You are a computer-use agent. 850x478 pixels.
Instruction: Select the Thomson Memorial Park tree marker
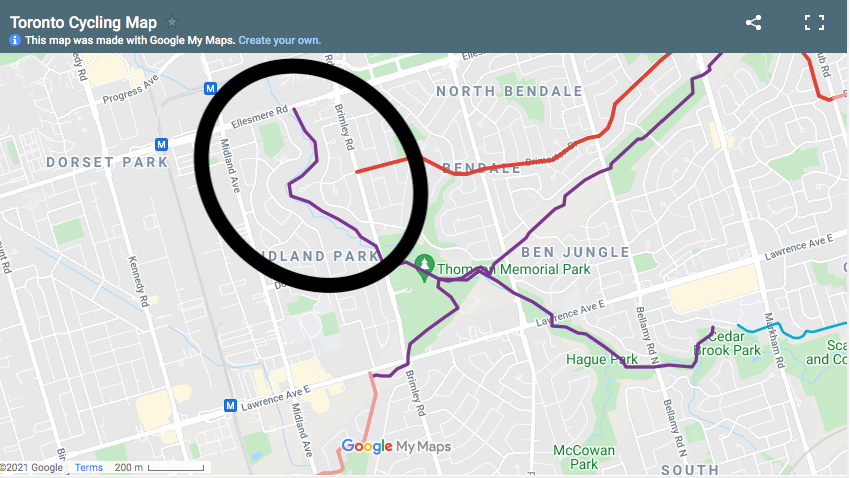(424, 267)
